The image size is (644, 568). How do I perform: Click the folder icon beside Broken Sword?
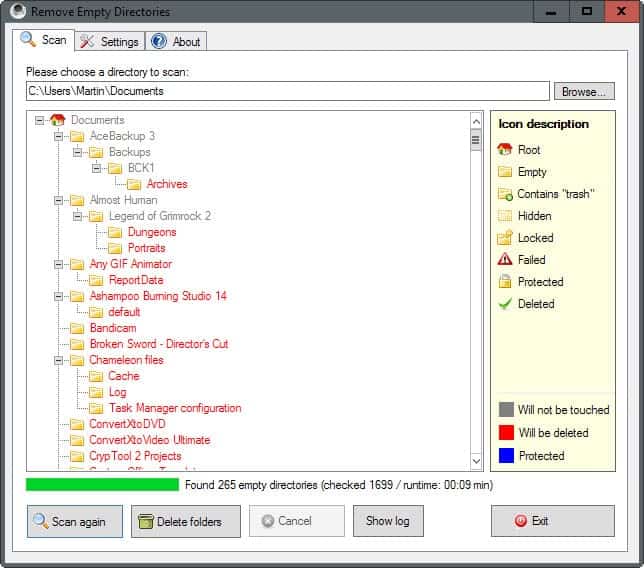[77, 344]
